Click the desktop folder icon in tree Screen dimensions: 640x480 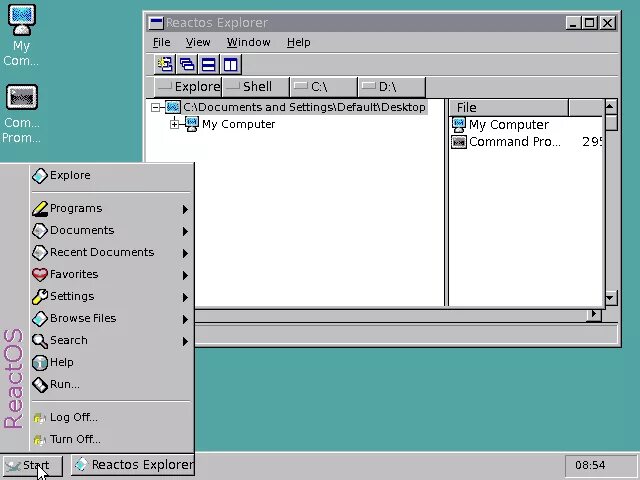(173, 107)
